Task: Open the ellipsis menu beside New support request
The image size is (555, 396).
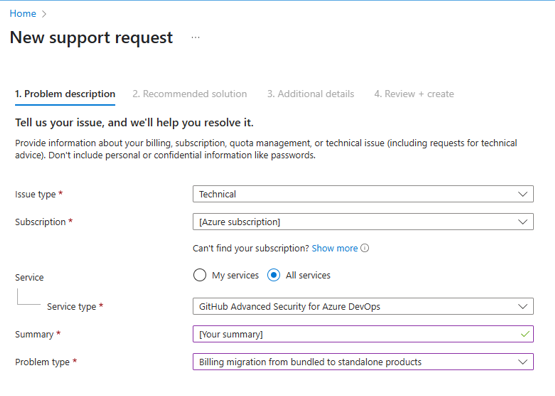Action: 195,38
